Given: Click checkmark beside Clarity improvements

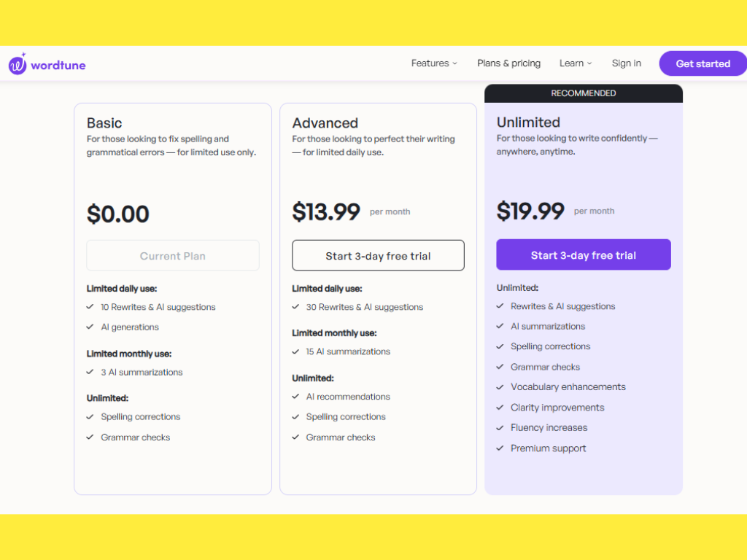Looking at the screenshot, I should [x=500, y=408].
